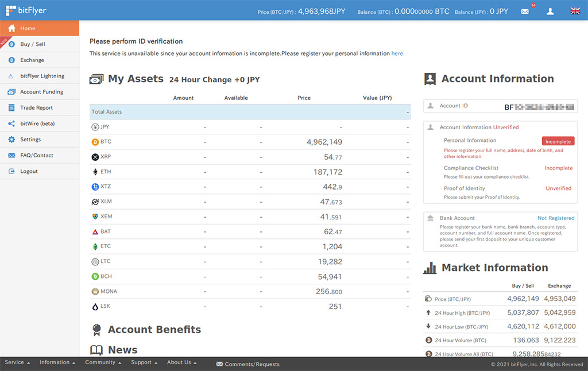Open Buy / Sell page
This screenshot has height=371, width=588.
(40, 44)
